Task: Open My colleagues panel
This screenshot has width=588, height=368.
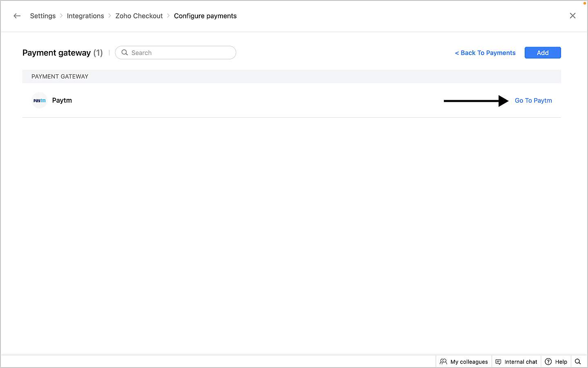Action: pyautogui.click(x=464, y=361)
